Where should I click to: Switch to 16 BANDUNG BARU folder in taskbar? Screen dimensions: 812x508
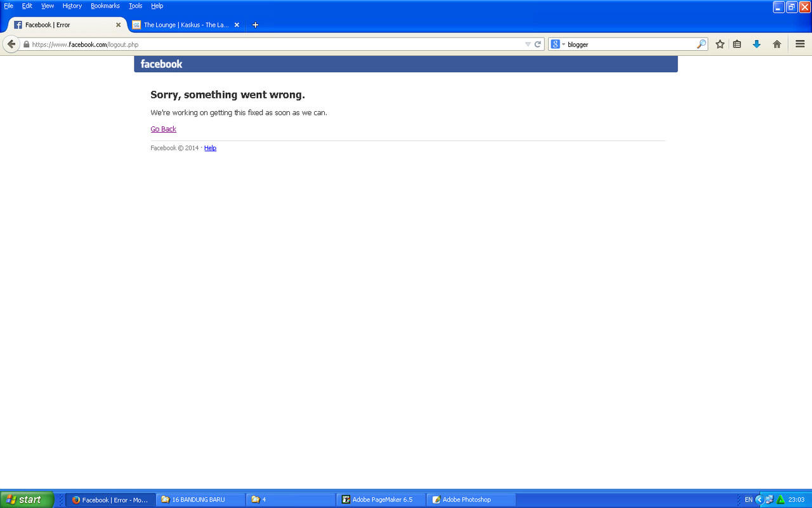(x=200, y=500)
